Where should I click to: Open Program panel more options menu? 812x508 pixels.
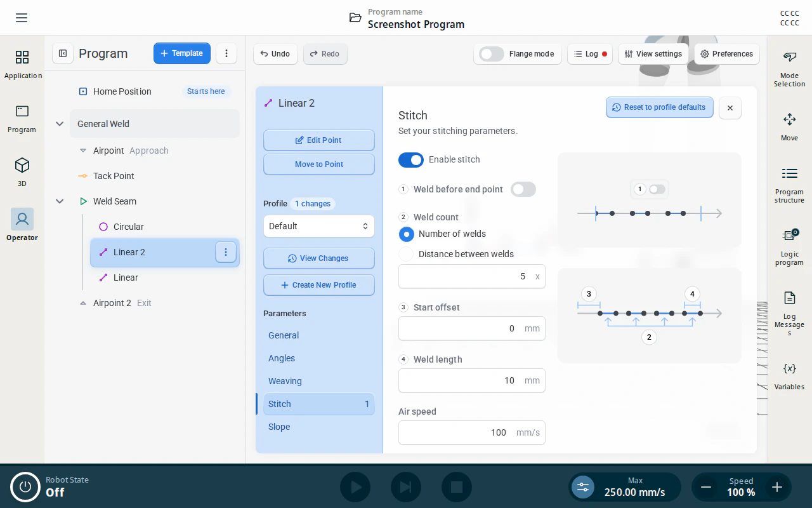226,53
